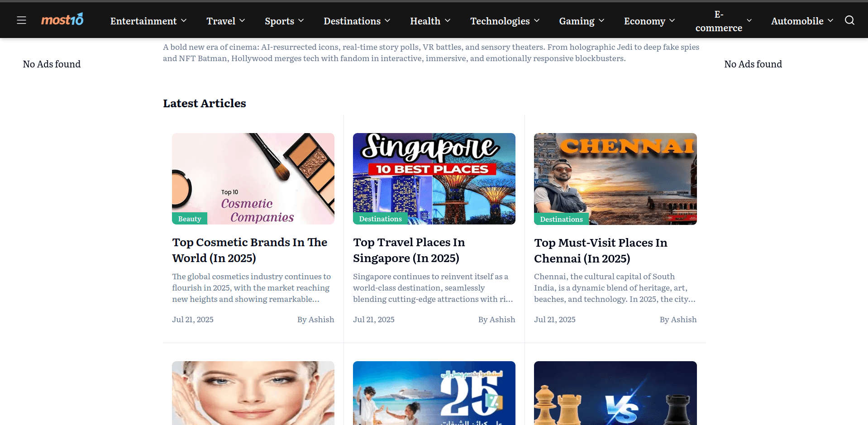Screen dimensions: 868x425
Task: Click excerpt starting "The global cosmetics industry"
Action: (252, 288)
